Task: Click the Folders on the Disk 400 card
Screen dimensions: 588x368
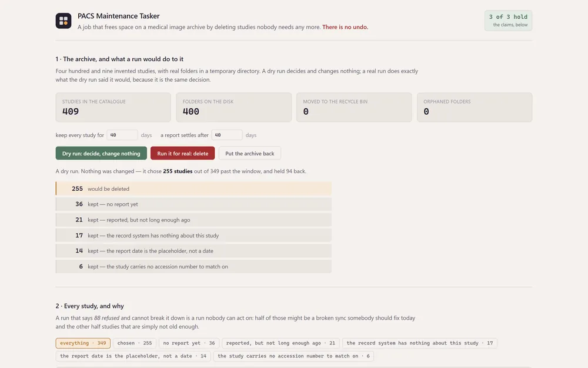Action: 233,107
